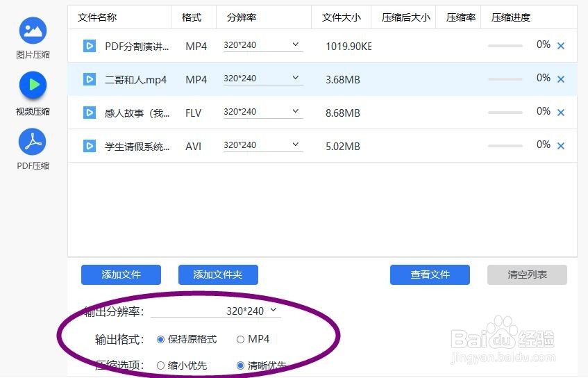
Task: Click the 压缩进度 column header
Action: 511,17
